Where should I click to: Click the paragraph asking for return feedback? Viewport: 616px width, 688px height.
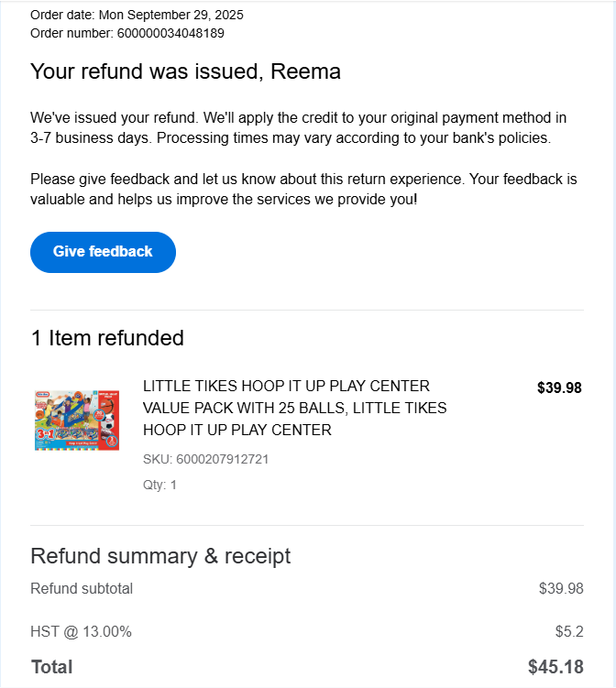coord(303,188)
